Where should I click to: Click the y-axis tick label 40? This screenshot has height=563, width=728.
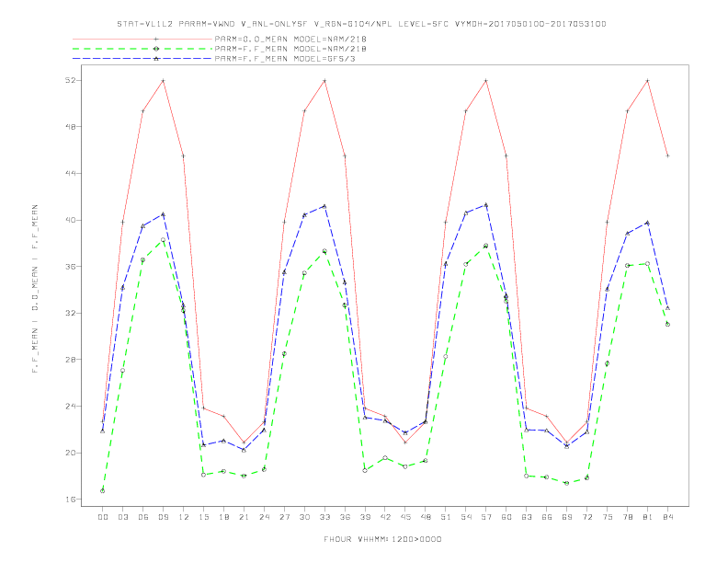click(70, 220)
